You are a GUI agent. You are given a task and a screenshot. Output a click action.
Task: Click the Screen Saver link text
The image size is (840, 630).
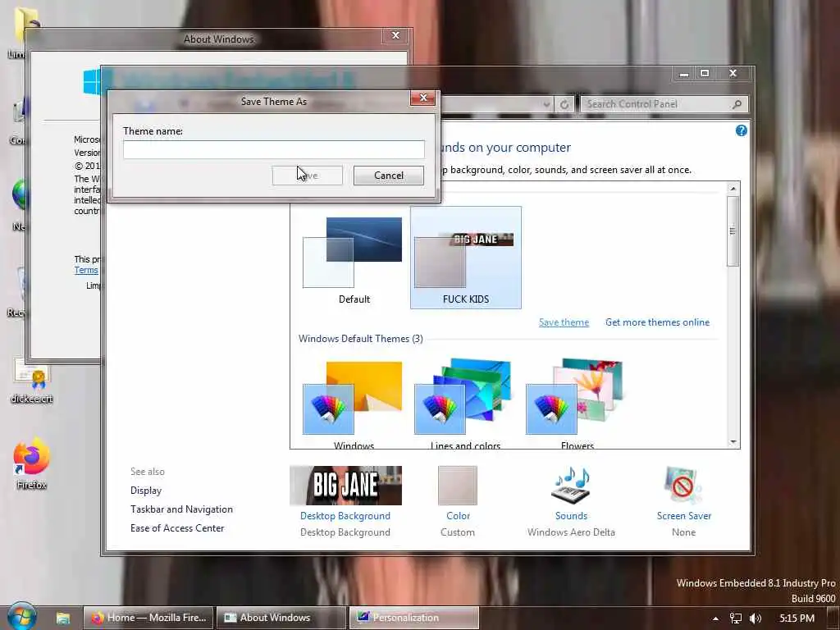(x=684, y=516)
